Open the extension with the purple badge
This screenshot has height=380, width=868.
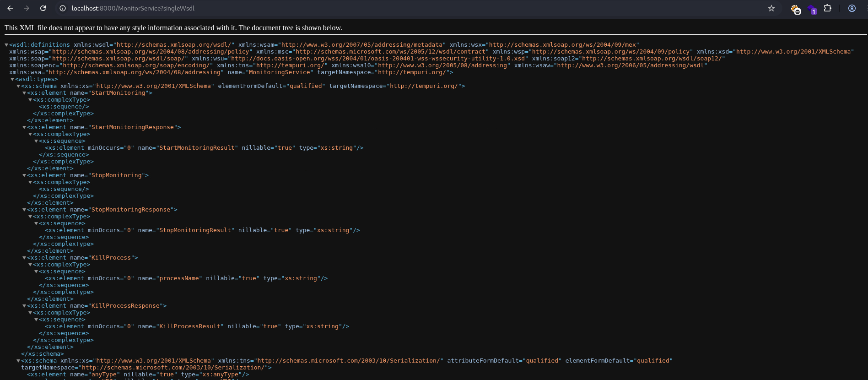point(812,9)
